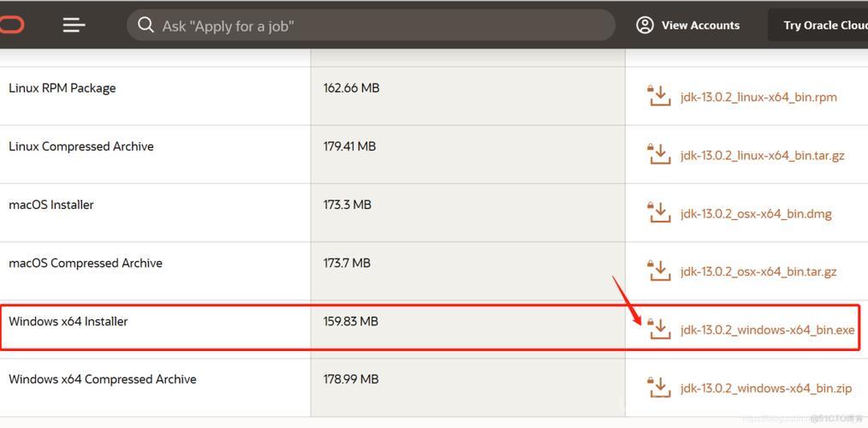This screenshot has height=428, width=868.
Task: Click the search magnifier icon
Action: pyautogui.click(x=146, y=25)
